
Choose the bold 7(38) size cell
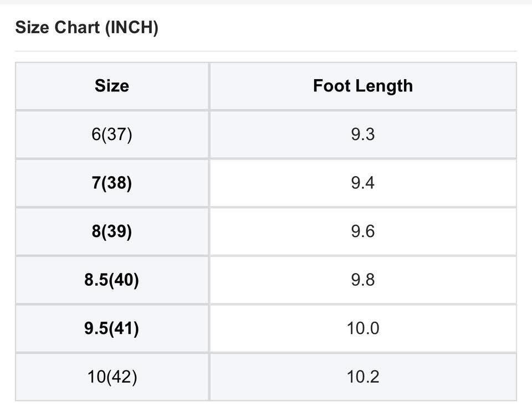tap(112, 183)
